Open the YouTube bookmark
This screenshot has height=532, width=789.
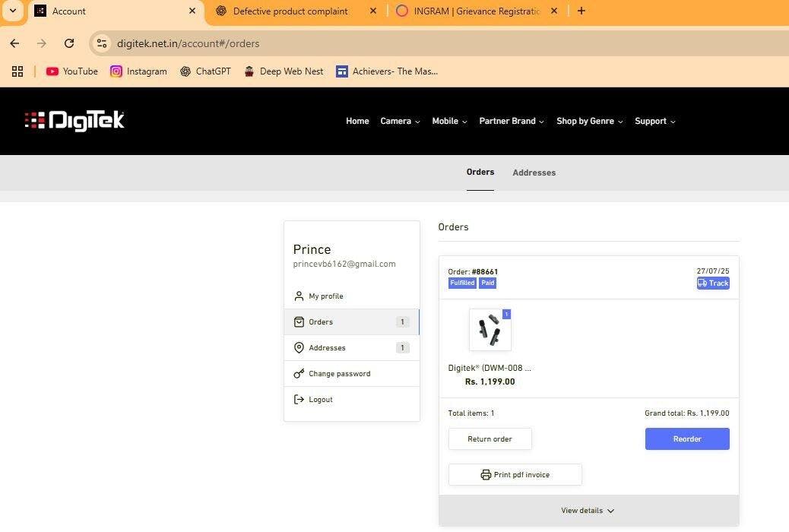[x=72, y=71]
